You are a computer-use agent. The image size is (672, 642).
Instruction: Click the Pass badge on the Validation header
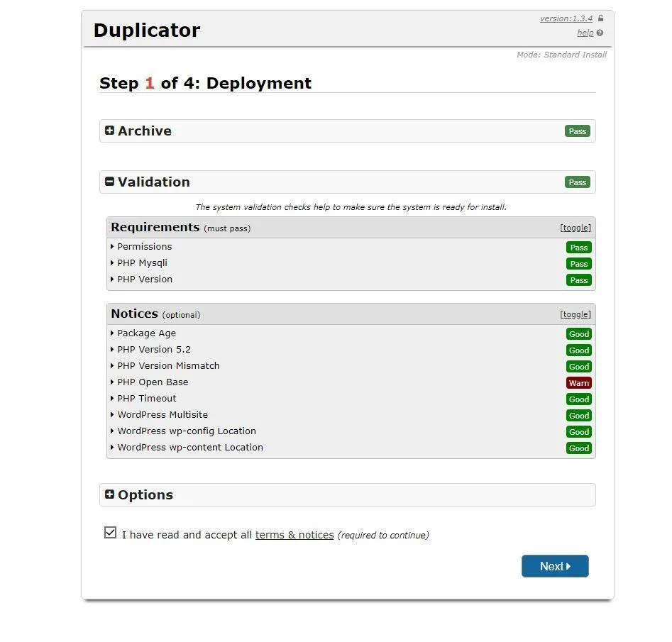577,182
